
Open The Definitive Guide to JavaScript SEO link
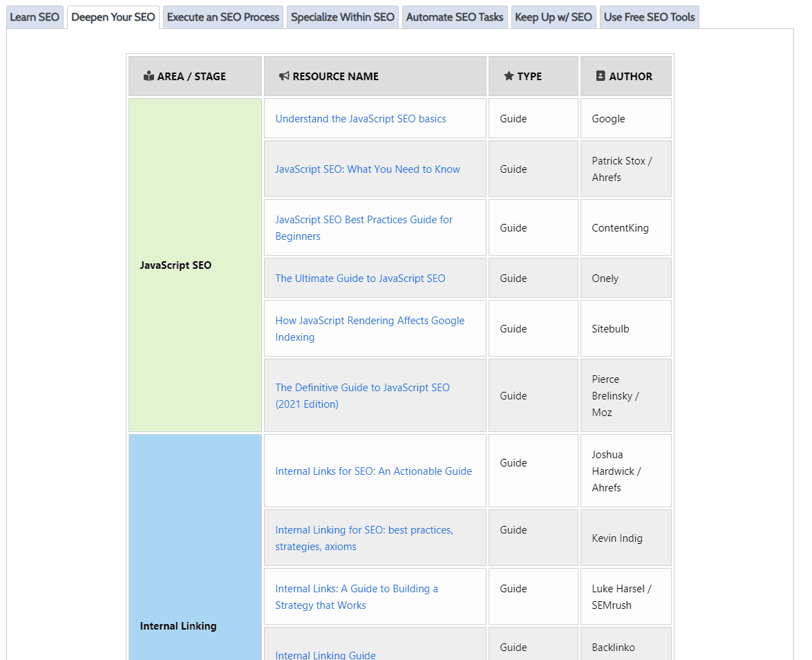pyautogui.click(x=362, y=388)
